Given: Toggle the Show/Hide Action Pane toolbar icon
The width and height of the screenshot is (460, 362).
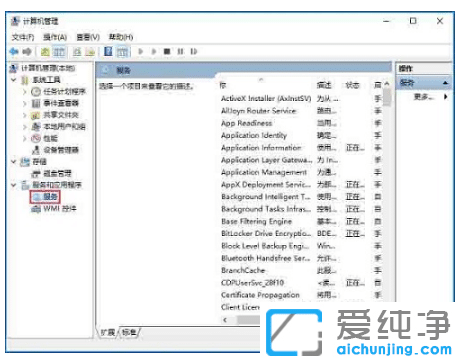Looking at the screenshot, I should click(122, 52).
